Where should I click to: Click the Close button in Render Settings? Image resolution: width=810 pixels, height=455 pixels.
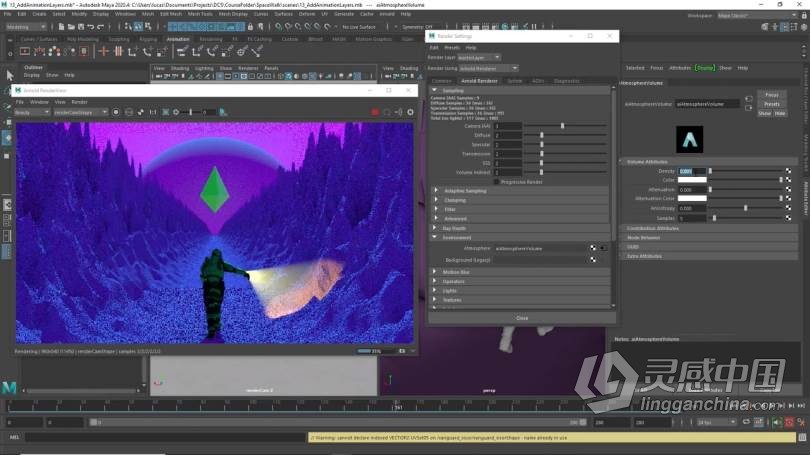pos(522,318)
